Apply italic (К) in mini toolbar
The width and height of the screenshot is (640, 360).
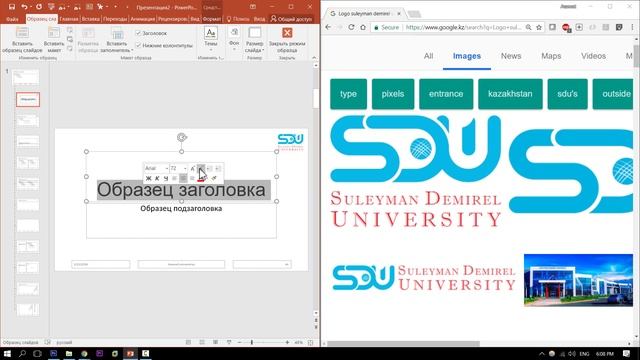pos(157,178)
